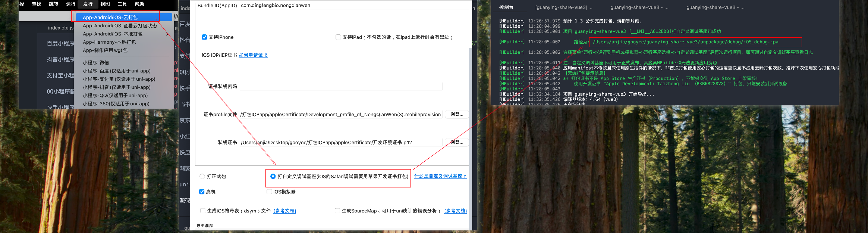Viewport: 868px width, 233px height.
Task: Open the 什么是自定义调试基座 help link
Action: [440, 176]
